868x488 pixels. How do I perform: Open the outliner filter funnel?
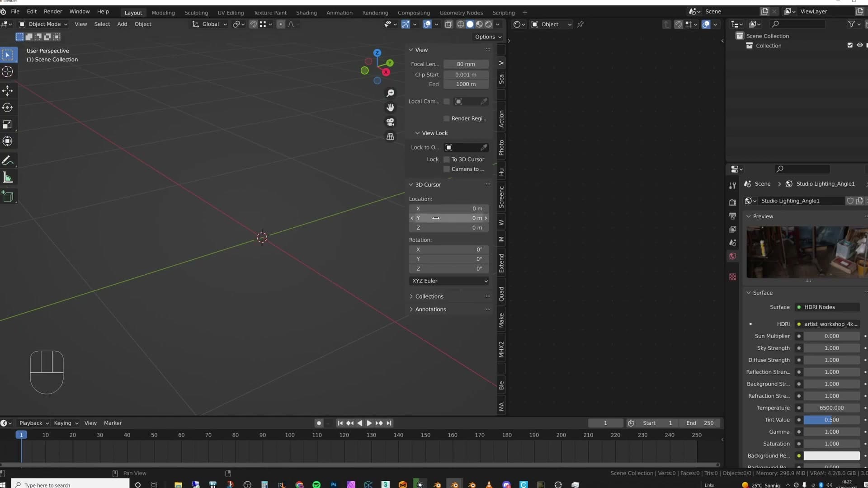coord(852,24)
